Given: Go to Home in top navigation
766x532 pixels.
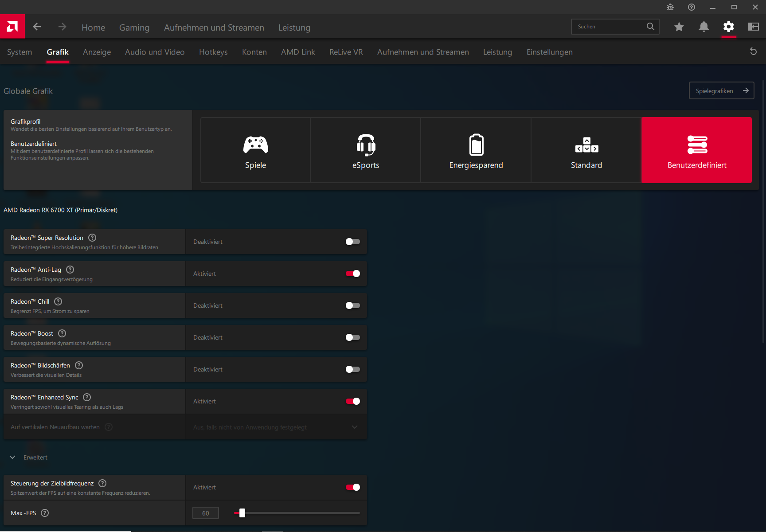Looking at the screenshot, I should pos(93,27).
